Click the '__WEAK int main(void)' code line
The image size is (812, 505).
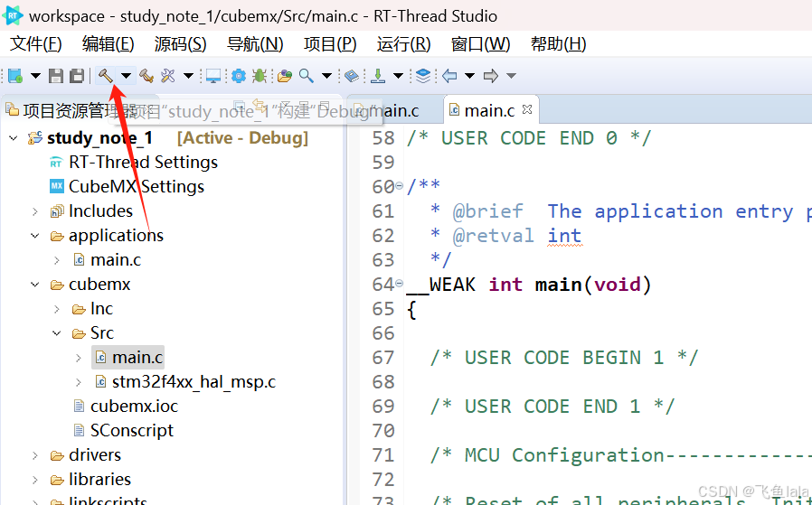529,285
